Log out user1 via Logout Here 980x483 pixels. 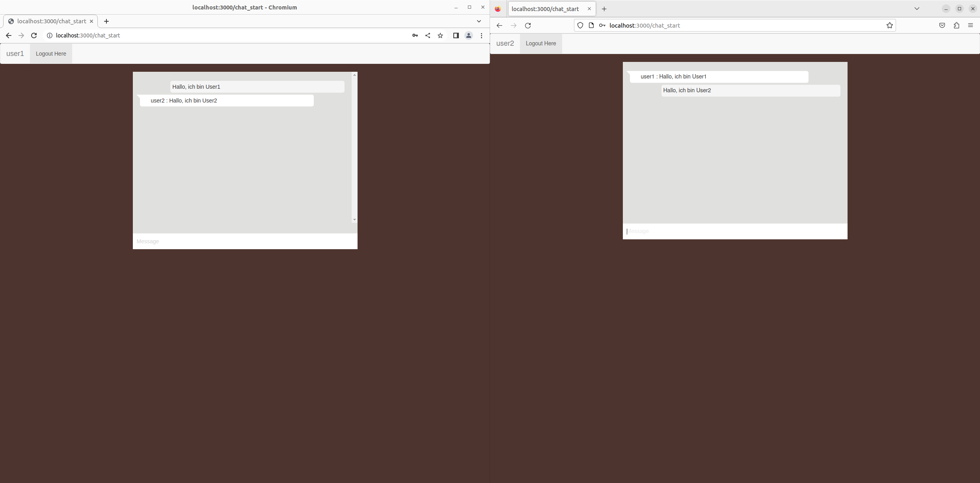point(51,54)
